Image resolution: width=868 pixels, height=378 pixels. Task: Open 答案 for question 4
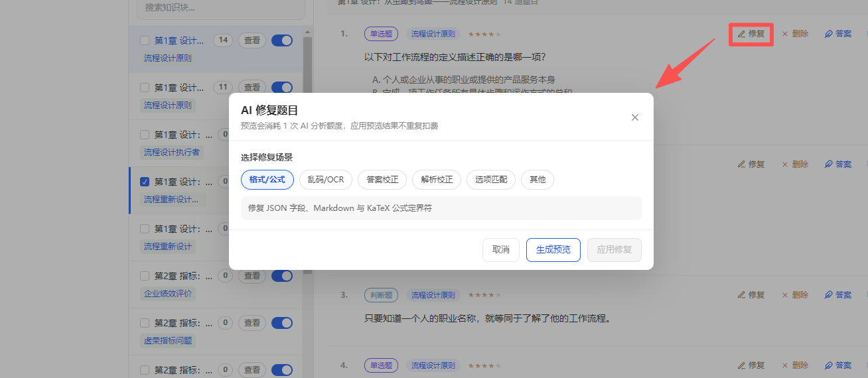(x=837, y=365)
